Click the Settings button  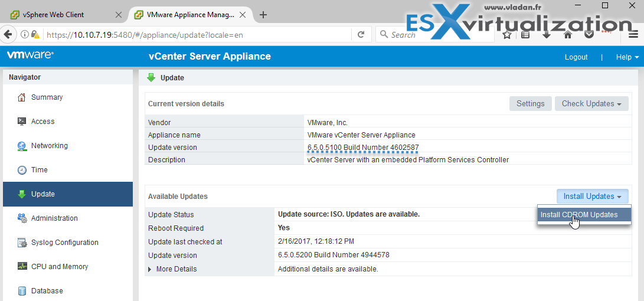pos(530,104)
